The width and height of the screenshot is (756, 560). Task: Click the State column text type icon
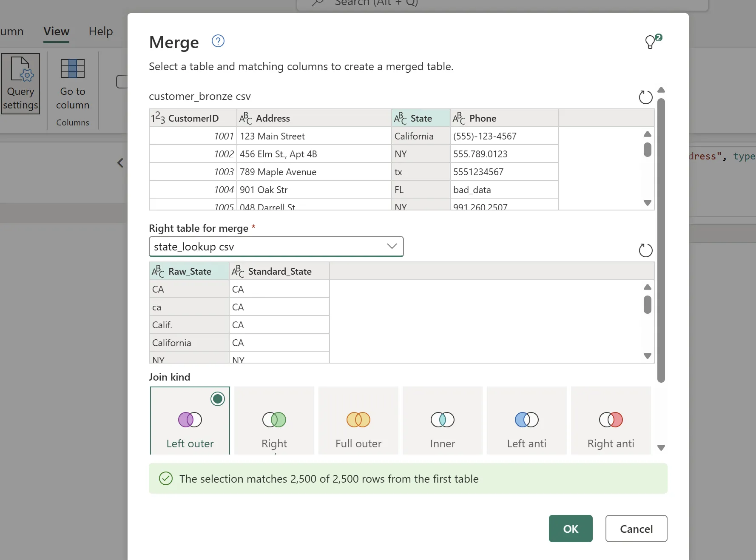pyautogui.click(x=401, y=118)
